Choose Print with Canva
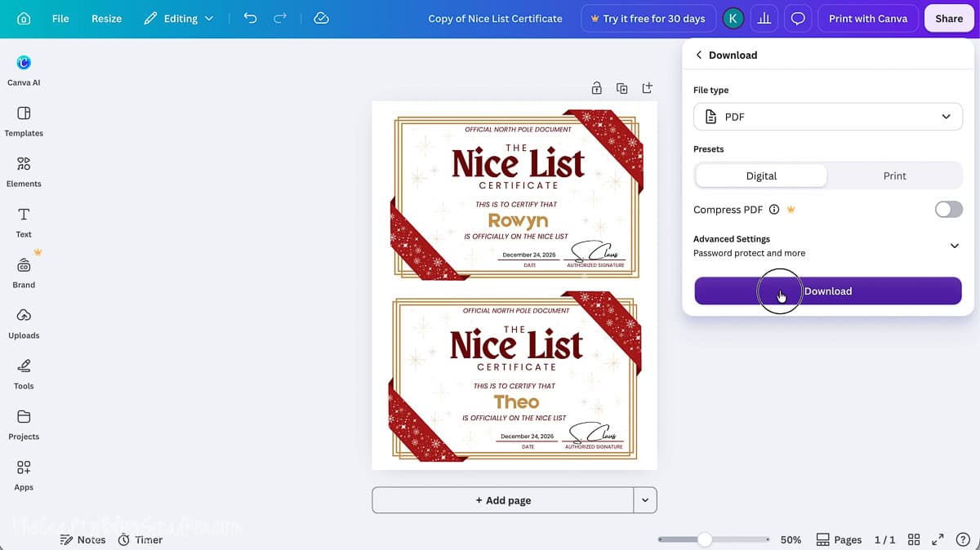 point(867,18)
